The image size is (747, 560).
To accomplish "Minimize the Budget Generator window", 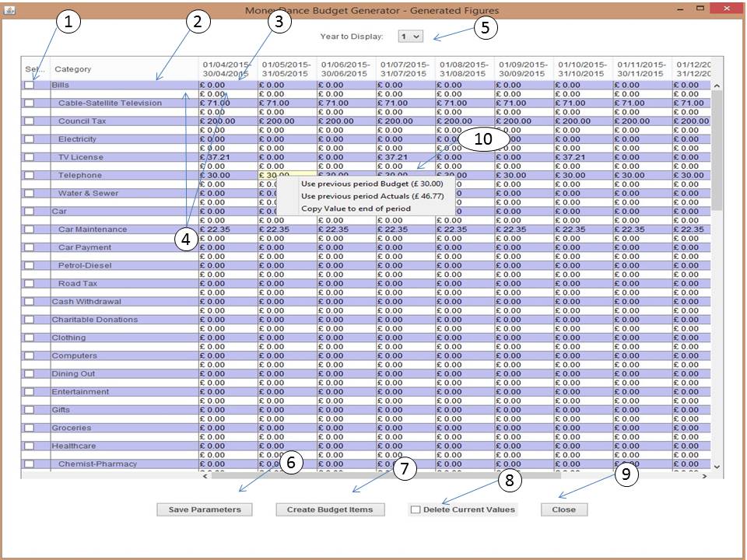I will pos(680,9).
